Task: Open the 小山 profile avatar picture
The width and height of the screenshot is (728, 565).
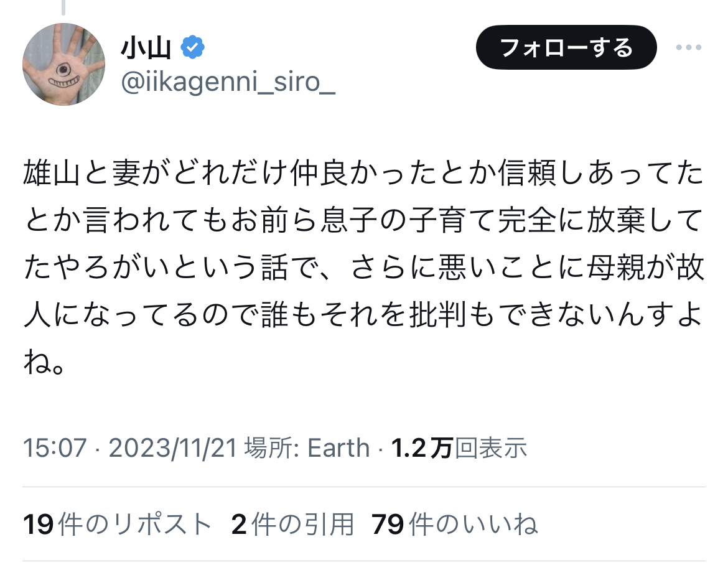Action: click(63, 64)
